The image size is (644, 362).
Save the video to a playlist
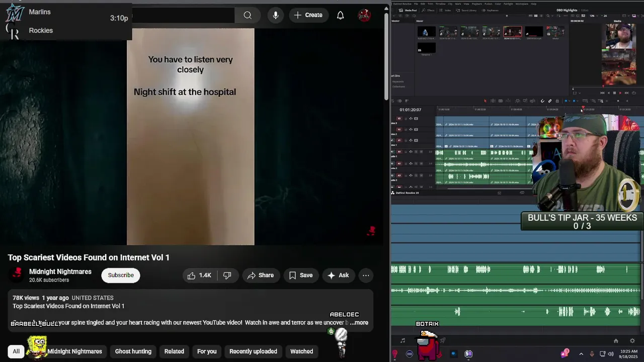click(x=301, y=275)
